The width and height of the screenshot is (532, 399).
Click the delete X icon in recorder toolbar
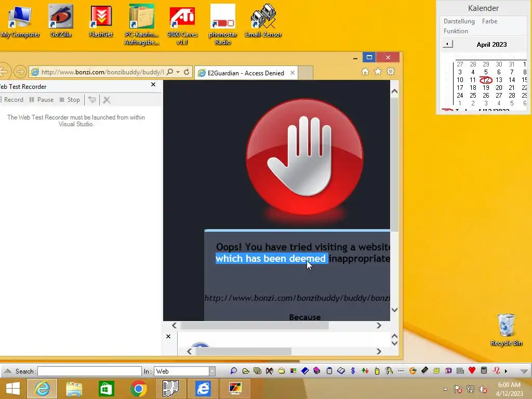(107, 100)
